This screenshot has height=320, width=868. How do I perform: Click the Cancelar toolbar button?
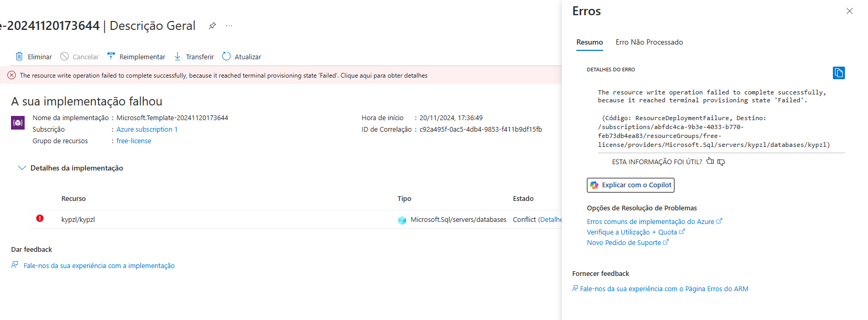(x=79, y=57)
